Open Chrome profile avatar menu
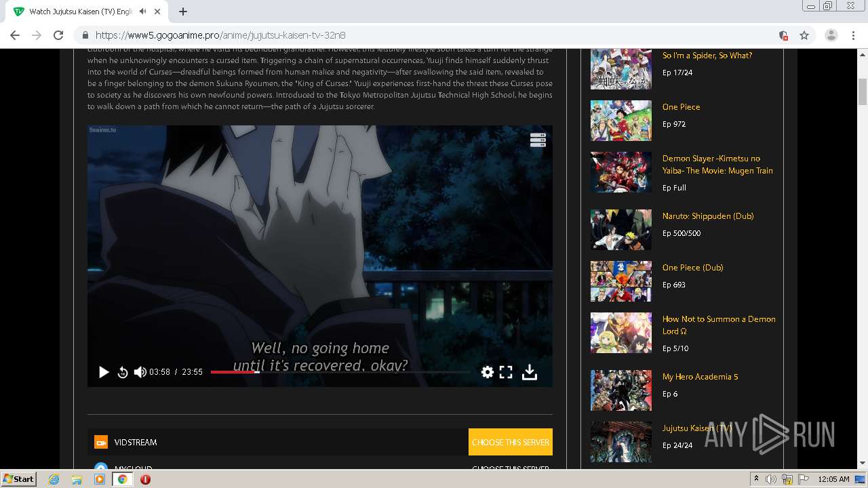Viewport: 868px width, 488px height. (x=831, y=35)
